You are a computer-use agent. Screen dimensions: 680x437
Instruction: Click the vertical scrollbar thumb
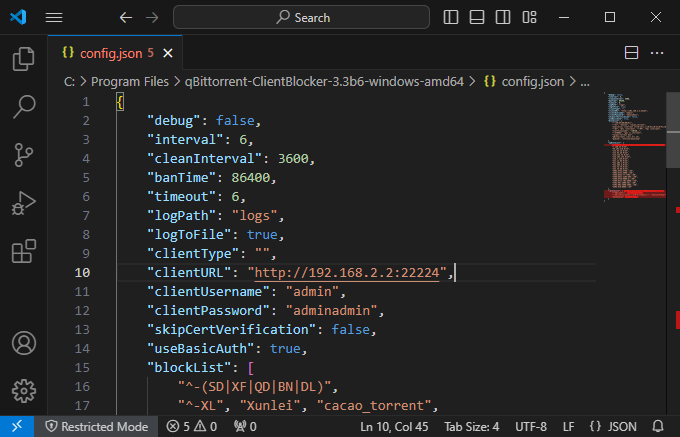(x=673, y=129)
